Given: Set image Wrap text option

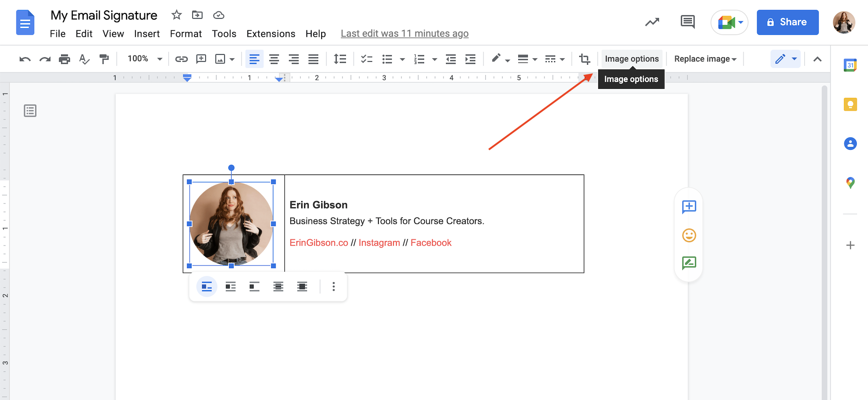Looking at the screenshot, I should (231, 287).
